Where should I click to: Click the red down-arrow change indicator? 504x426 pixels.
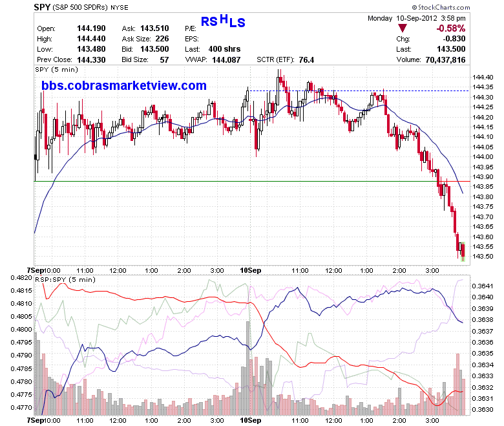pyautogui.click(x=402, y=28)
